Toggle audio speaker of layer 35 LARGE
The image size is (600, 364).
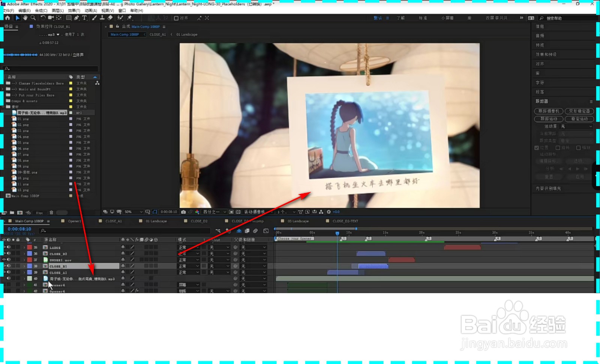click(x=9, y=247)
